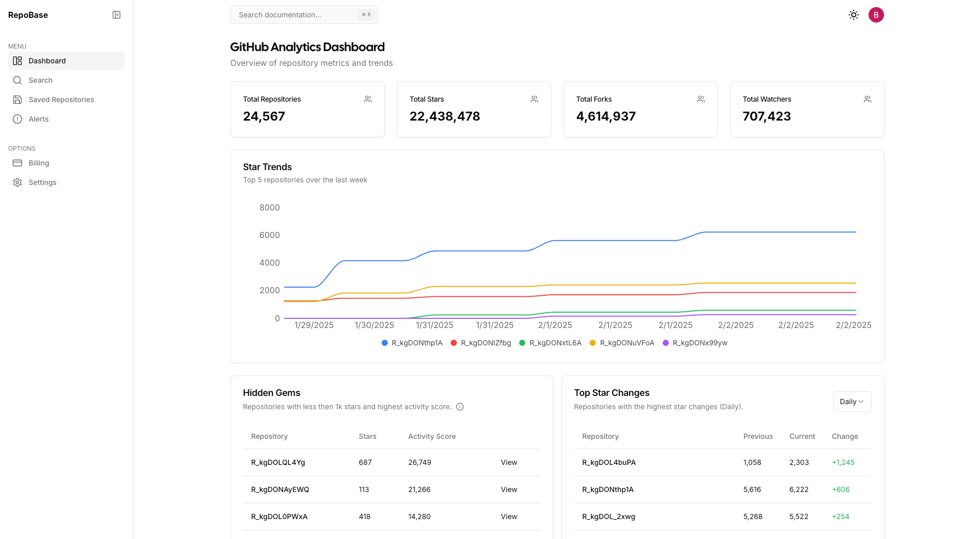Open Search from the sidebar menu

40,80
